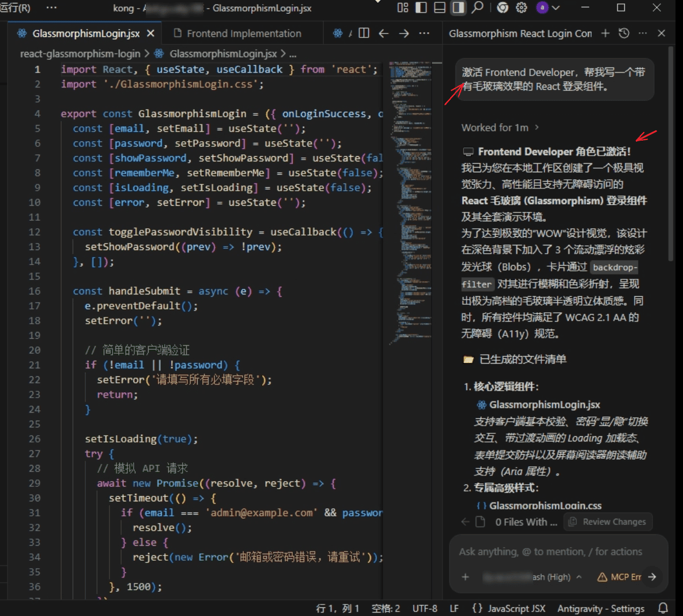The height and width of the screenshot is (616, 683).
Task: Click the React icon in editor actions
Action: pos(338,33)
